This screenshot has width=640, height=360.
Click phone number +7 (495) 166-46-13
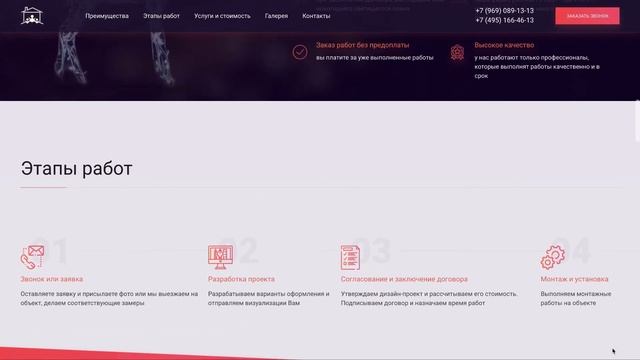(504, 20)
